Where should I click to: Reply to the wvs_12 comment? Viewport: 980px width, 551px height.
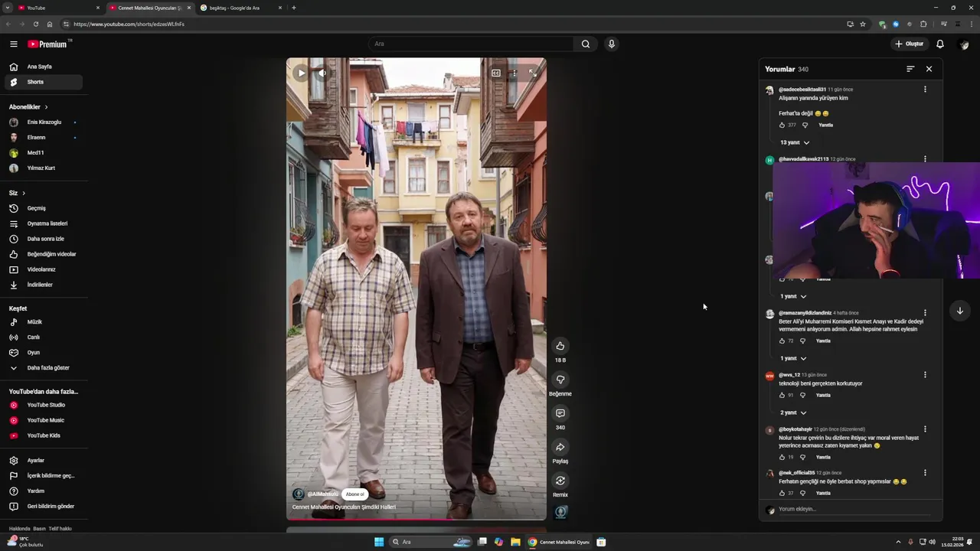[823, 395]
